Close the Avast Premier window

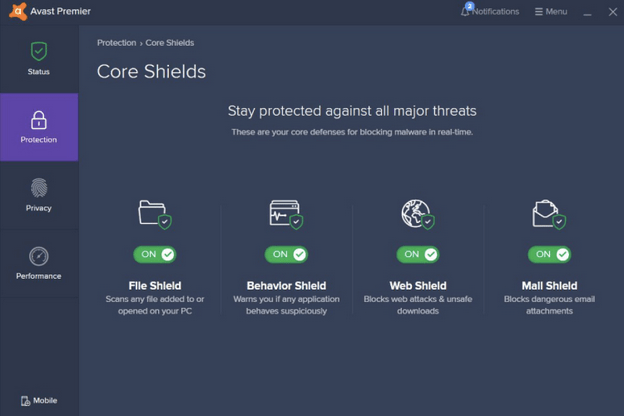point(613,12)
